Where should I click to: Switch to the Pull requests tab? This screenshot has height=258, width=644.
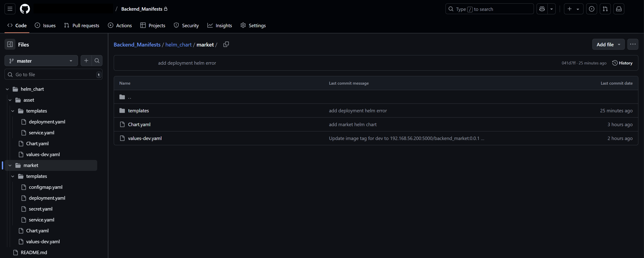tap(82, 25)
